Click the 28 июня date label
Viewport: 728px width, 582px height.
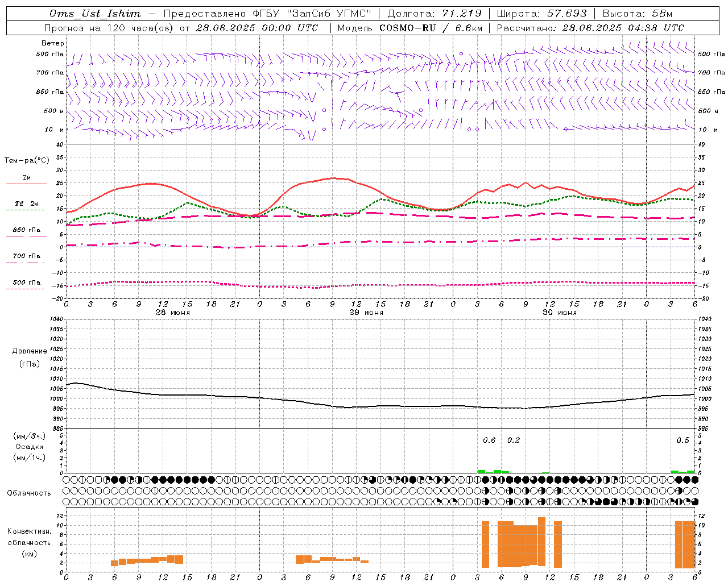coord(173,313)
